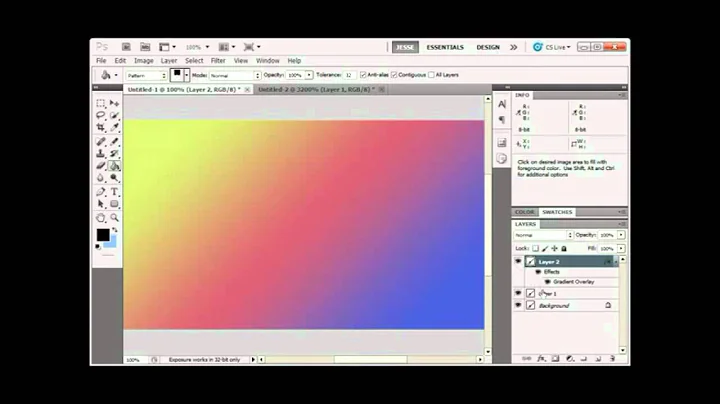This screenshot has height=404, width=720.
Task: Enable the All Layers checkbox
Action: 431,75
